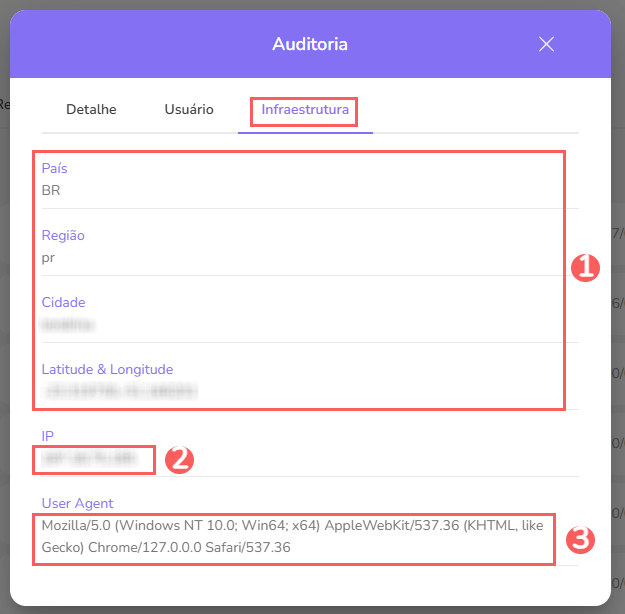
Task: Click the blurred city value
Action: point(69,324)
